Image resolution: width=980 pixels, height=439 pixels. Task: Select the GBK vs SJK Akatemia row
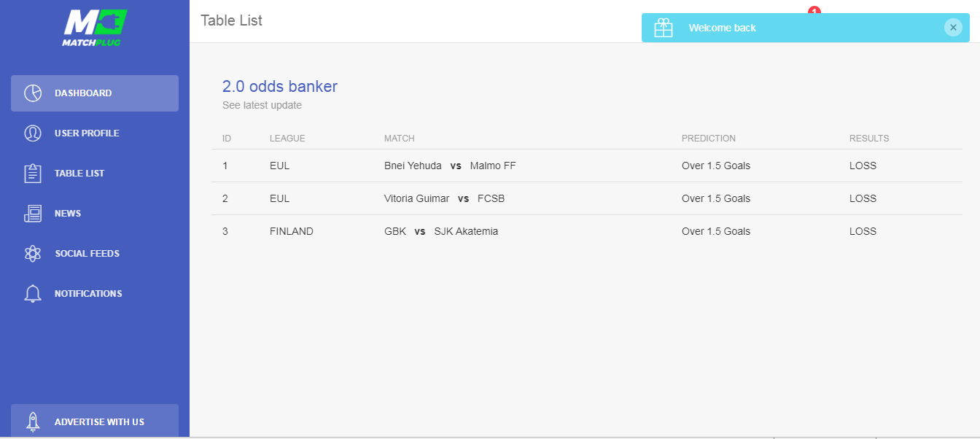(440, 231)
